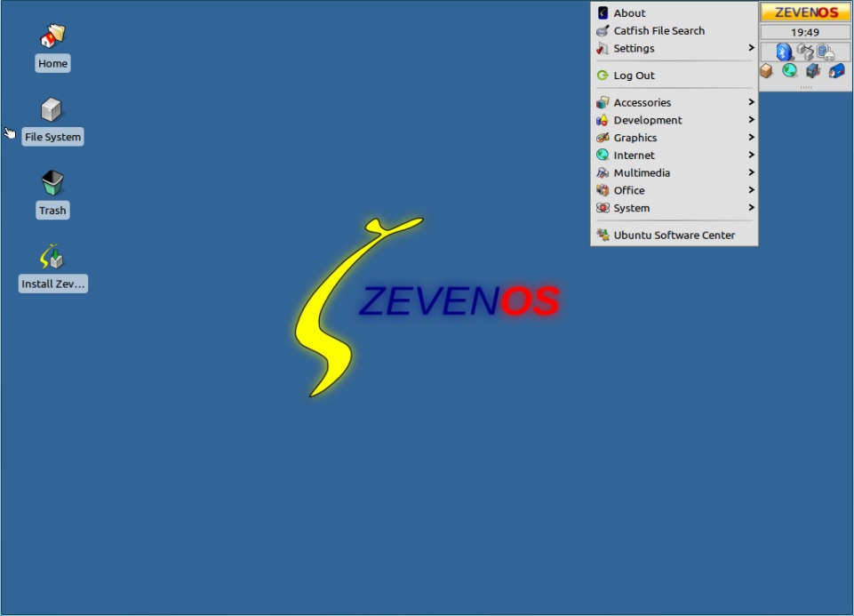854x616 pixels.
Task: Open Ubuntu Software Center from the menu
Action: (674, 235)
